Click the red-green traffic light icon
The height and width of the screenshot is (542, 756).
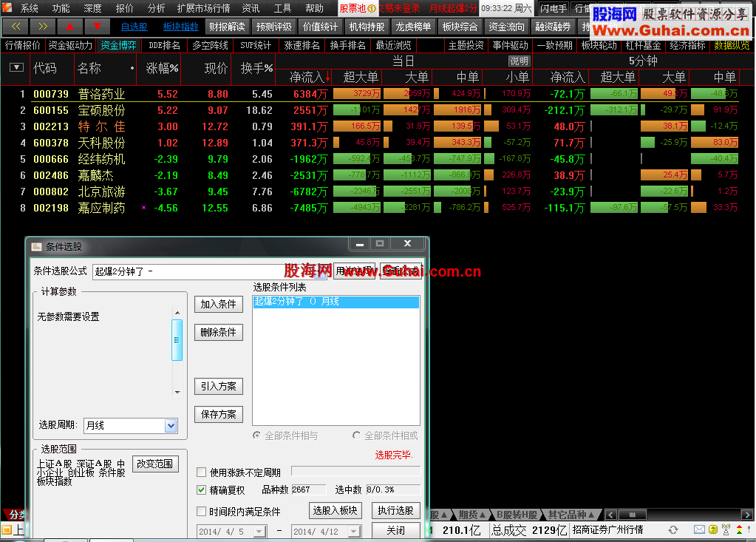[739, 530]
